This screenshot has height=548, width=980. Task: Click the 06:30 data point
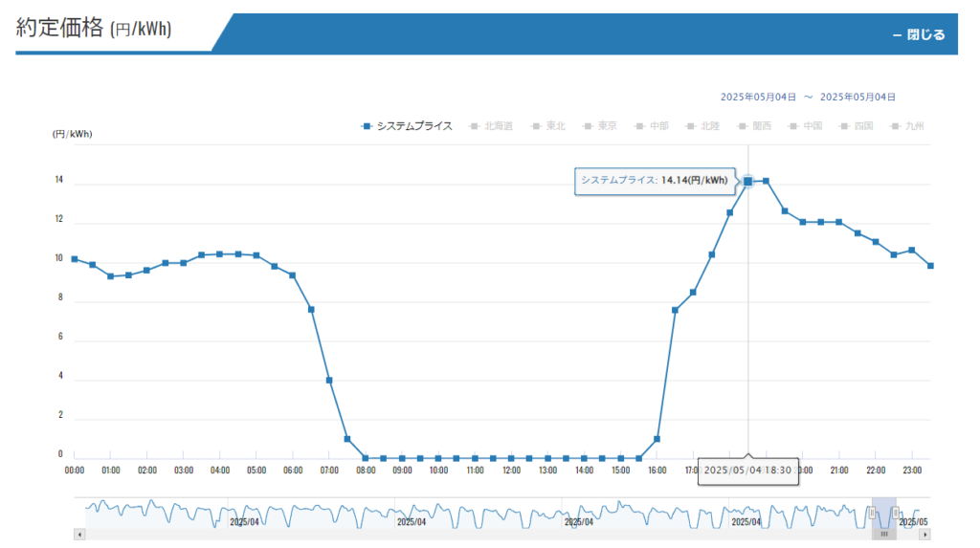coord(311,310)
